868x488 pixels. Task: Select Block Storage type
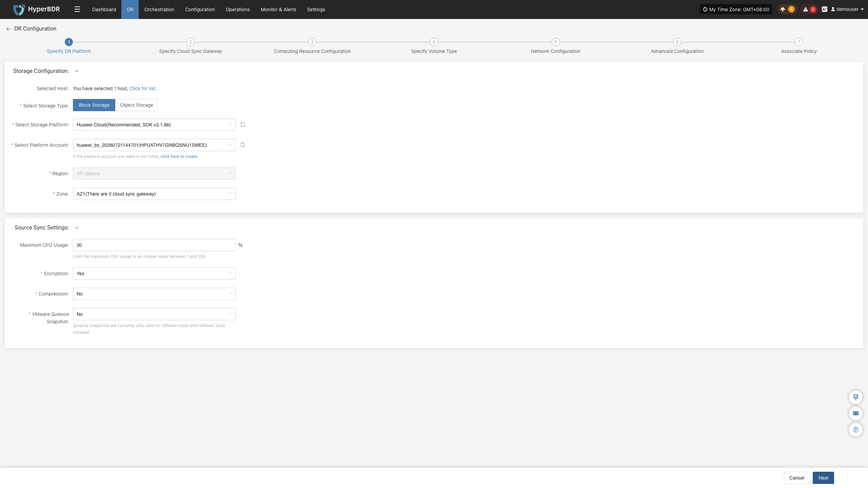point(94,105)
